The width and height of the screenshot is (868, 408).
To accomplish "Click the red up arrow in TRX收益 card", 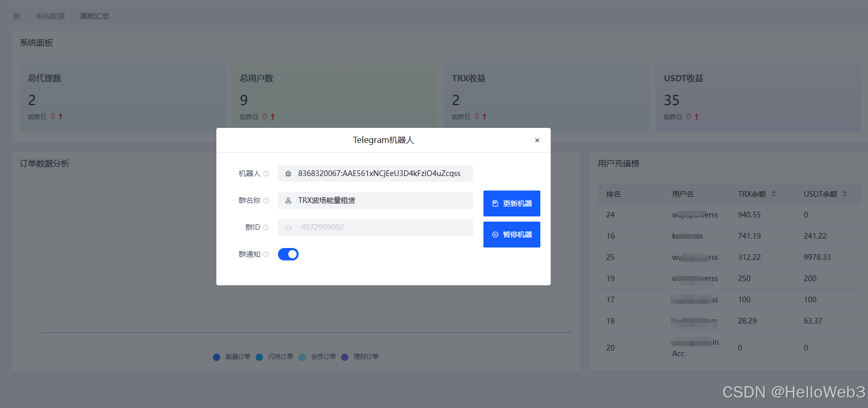I will click(484, 116).
